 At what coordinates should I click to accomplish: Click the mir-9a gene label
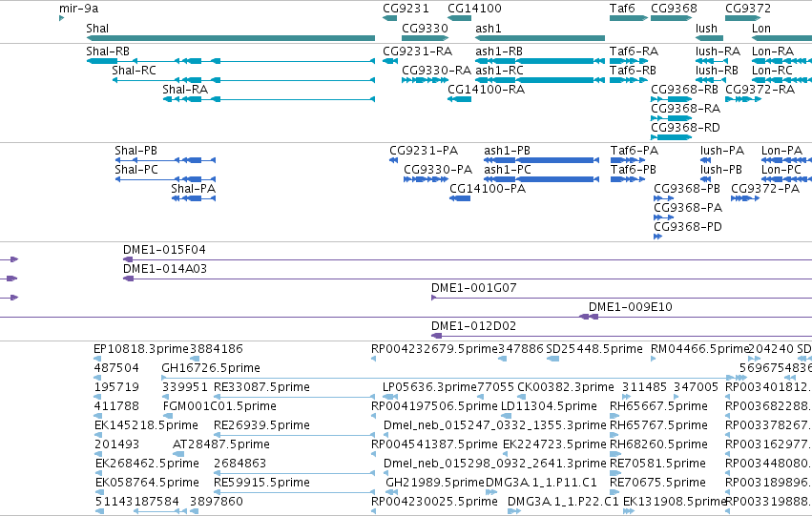tap(78, 9)
